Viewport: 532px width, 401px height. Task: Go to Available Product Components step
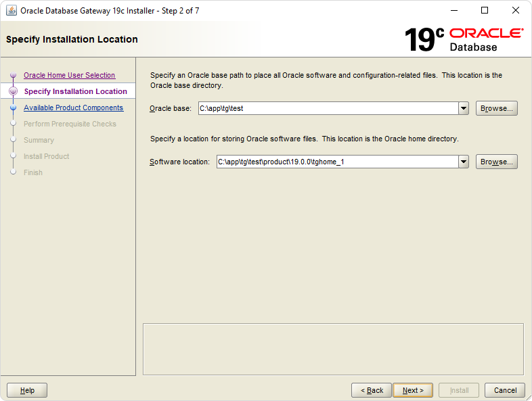(x=73, y=108)
